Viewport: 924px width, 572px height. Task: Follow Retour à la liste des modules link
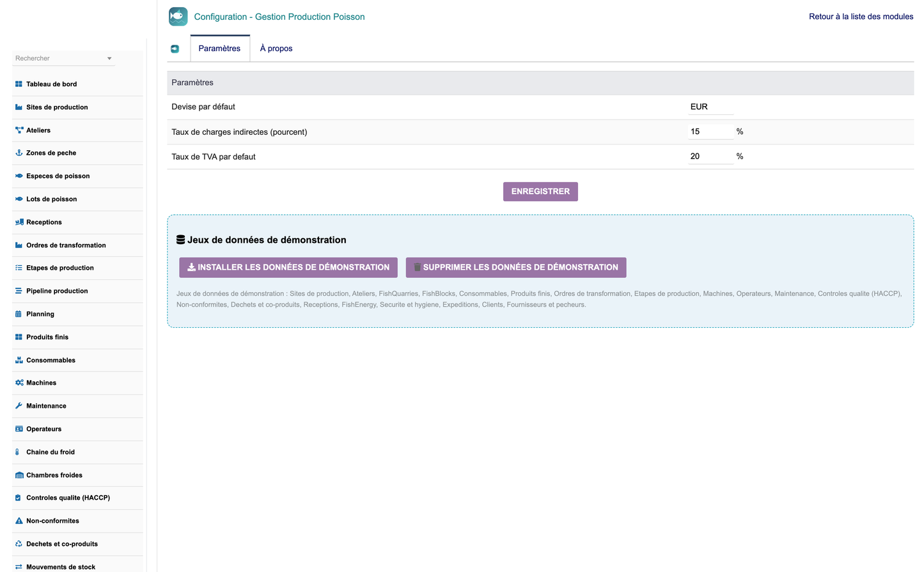[861, 17]
